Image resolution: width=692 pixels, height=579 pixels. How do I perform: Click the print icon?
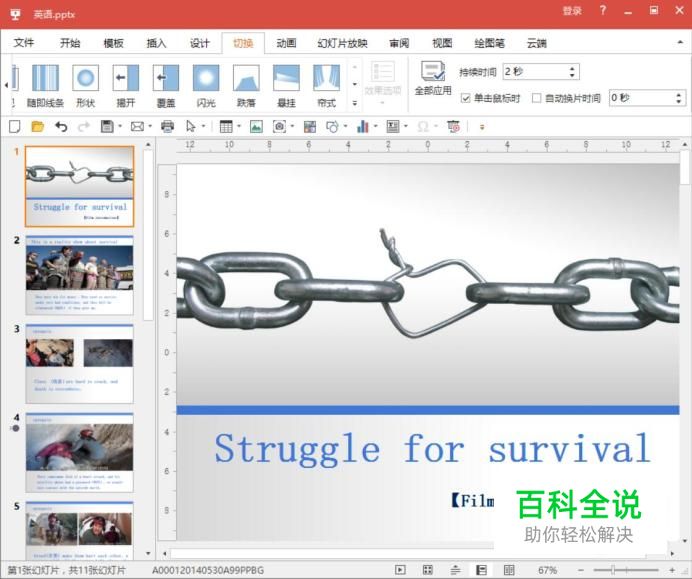click(x=167, y=127)
